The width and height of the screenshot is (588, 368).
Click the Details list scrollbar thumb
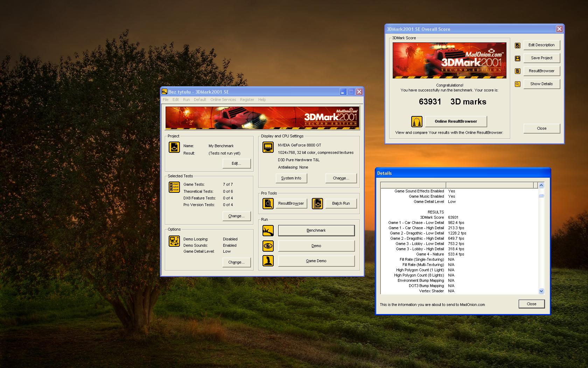(x=541, y=196)
